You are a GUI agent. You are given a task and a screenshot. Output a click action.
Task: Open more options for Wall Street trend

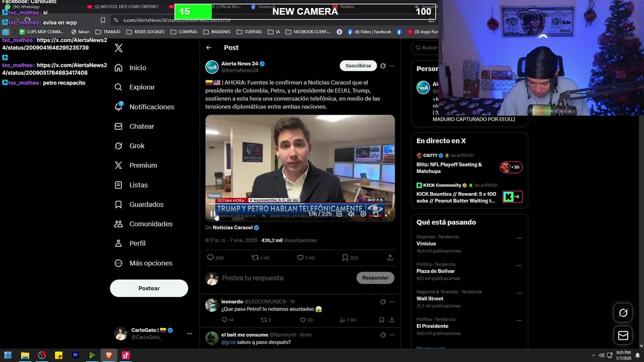click(519, 293)
